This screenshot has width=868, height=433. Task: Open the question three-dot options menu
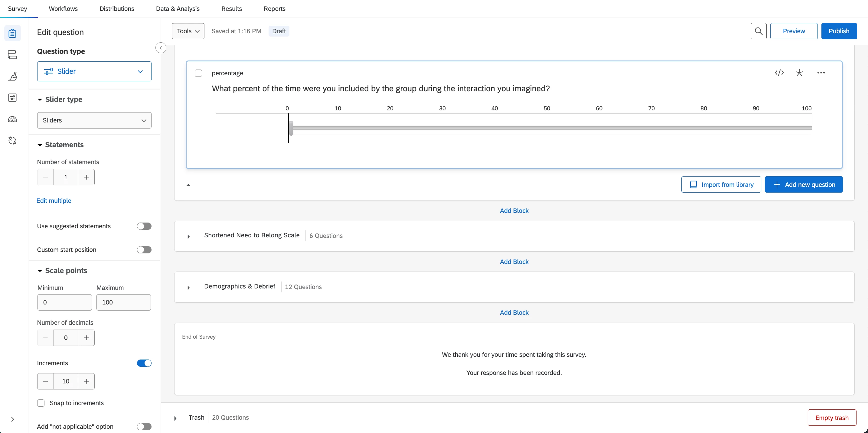pos(821,73)
